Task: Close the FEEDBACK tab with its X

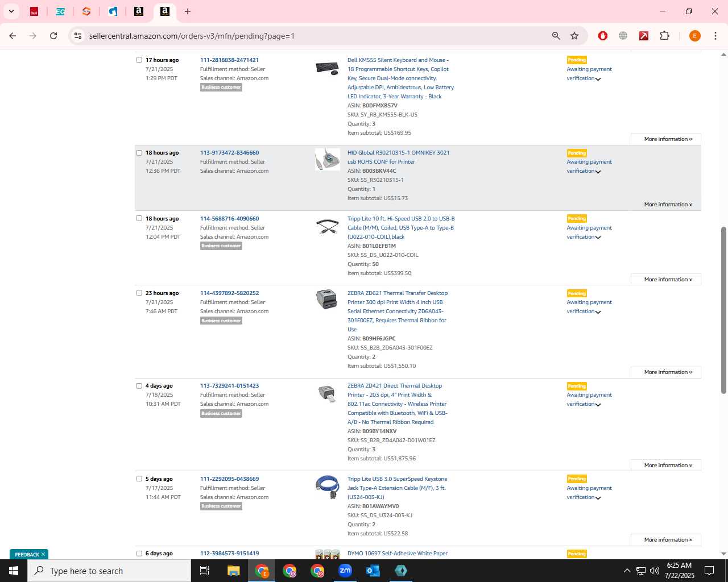Action: (x=43, y=554)
